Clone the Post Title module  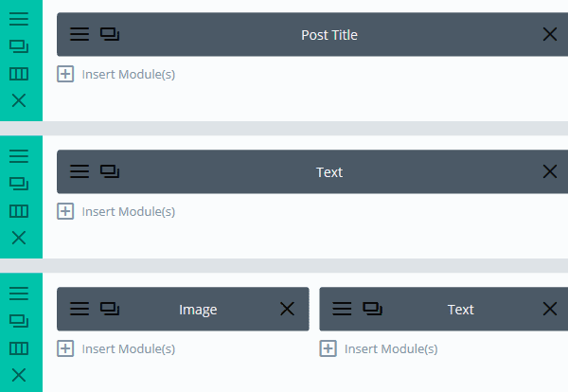(x=110, y=34)
